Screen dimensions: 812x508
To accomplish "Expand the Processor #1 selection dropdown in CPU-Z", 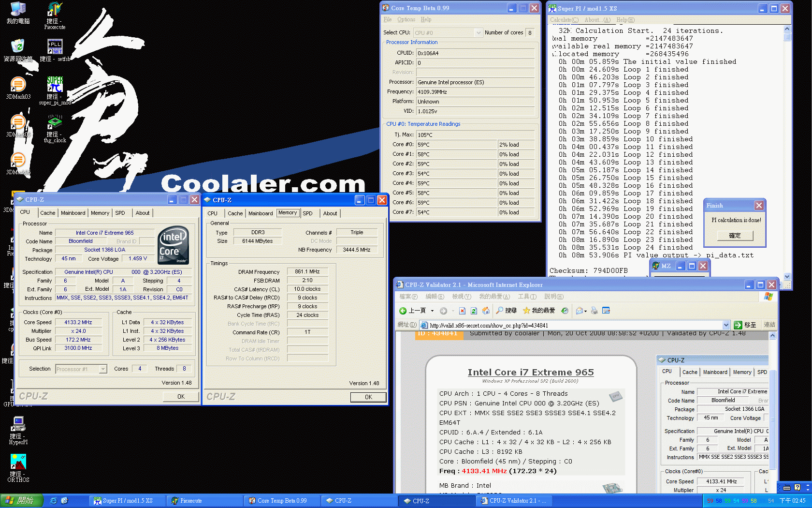I will pyautogui.click(x=103, y=369).
